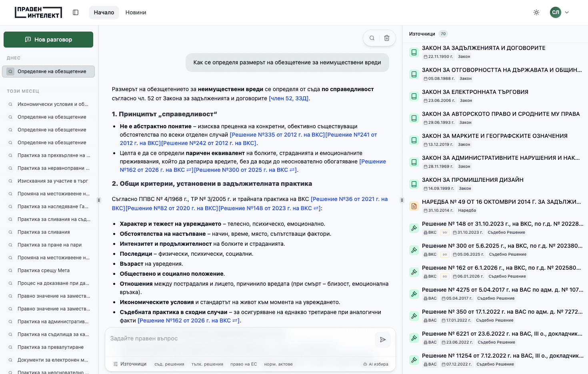The image size is (588, 374).
Task: Open chat Практика срещу Мета
Action: pos(48,271)
